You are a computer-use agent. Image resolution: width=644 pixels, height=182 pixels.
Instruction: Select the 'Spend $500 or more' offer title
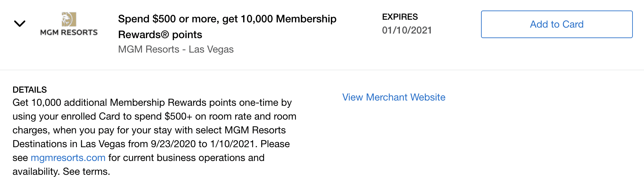coord(227,27)
